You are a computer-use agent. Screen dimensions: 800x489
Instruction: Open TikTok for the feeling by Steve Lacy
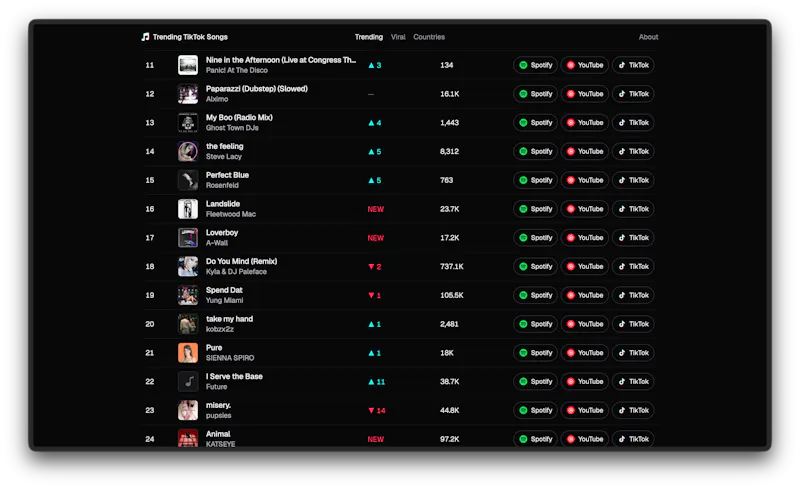click(633, 151)
